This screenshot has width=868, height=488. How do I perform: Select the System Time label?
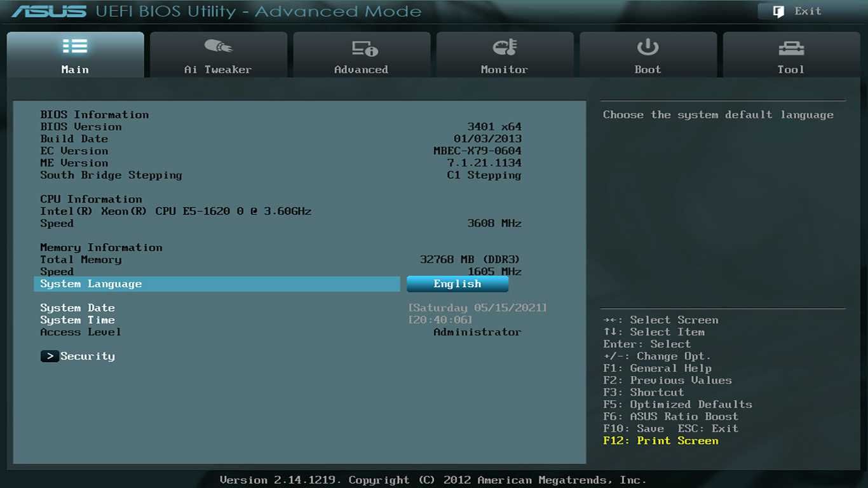[x=78, y=320]
